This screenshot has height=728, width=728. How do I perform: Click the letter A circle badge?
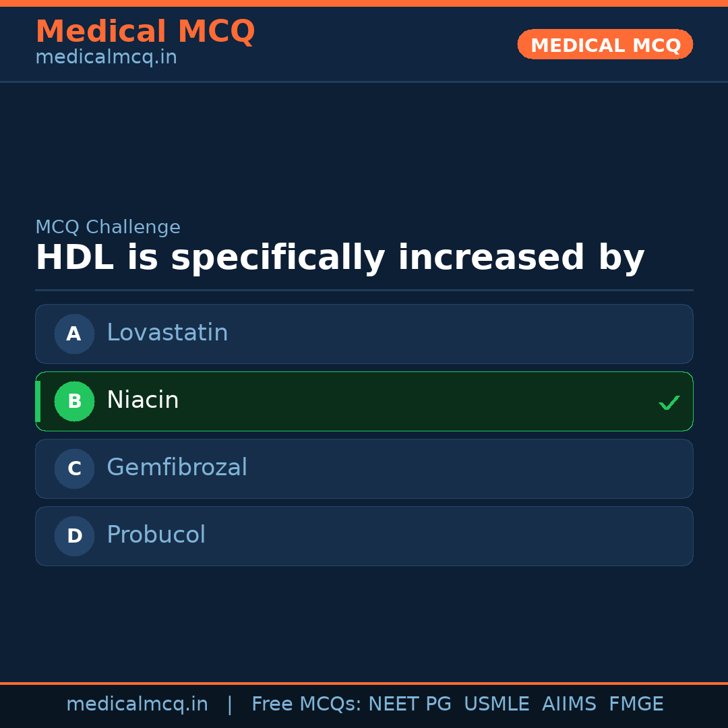coord(74,334)
